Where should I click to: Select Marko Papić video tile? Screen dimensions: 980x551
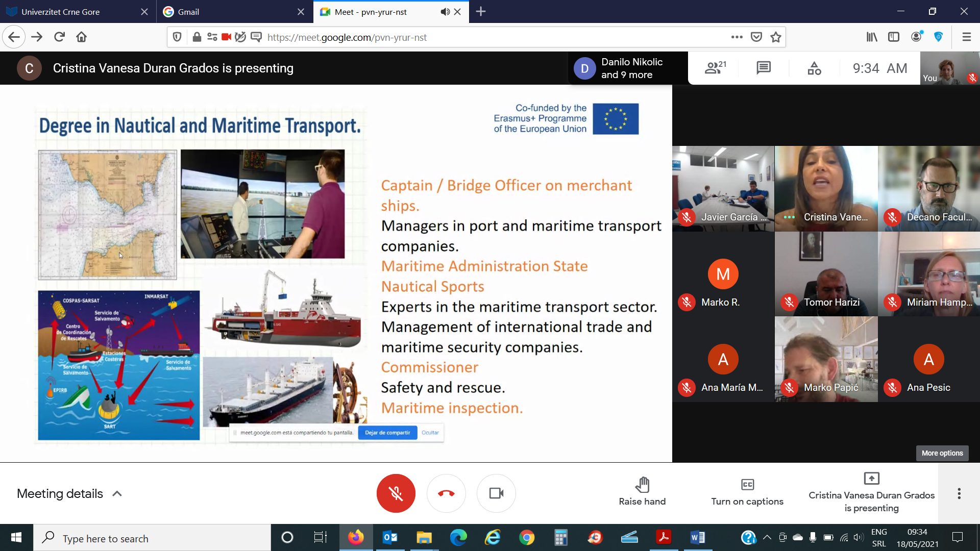(x=826, y=359)
